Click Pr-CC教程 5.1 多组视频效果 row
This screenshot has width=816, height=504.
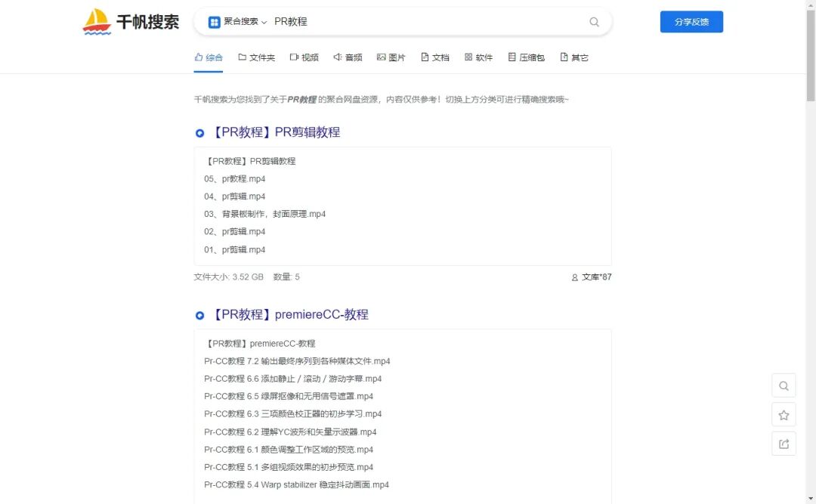(x=289, y=467)
